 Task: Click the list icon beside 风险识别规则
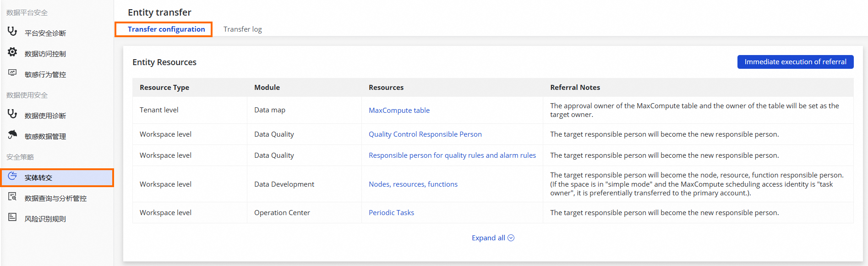[12, 217]
